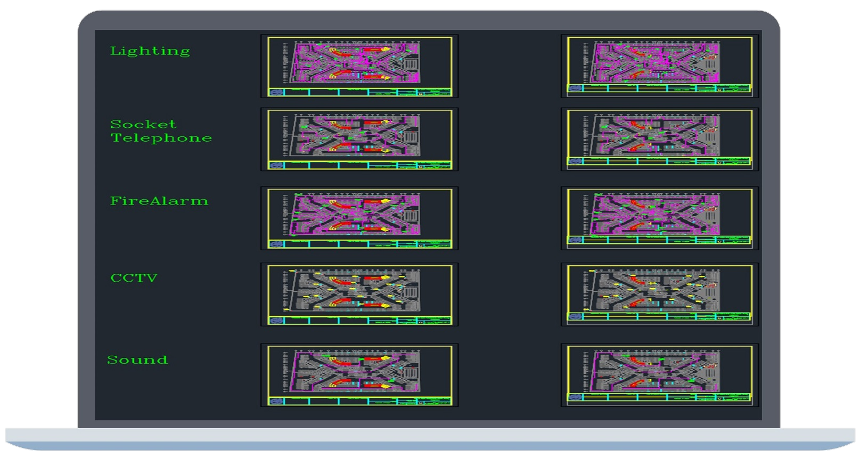This screenshot has width=868, height=458.
Task: Click blue logo in left CCTV title block
Action: (x=276, y=321)
